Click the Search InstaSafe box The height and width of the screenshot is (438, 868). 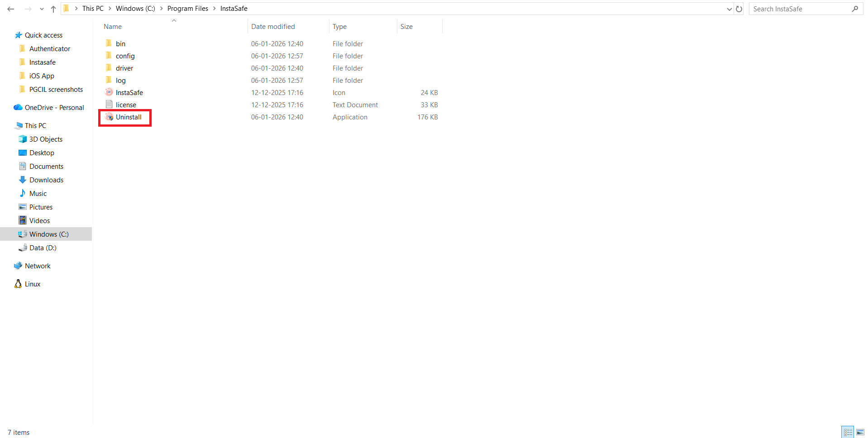(800, 9)
